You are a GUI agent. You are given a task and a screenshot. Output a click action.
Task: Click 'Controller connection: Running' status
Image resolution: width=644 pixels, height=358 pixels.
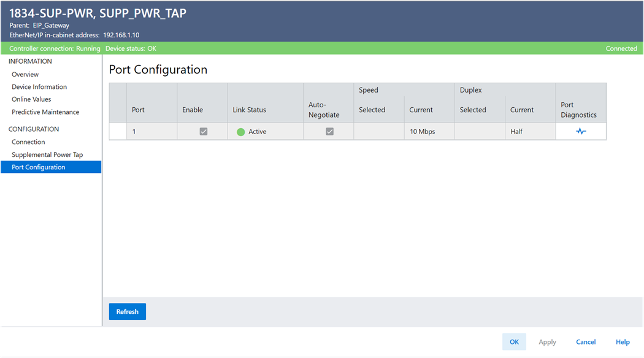[55, 48]
